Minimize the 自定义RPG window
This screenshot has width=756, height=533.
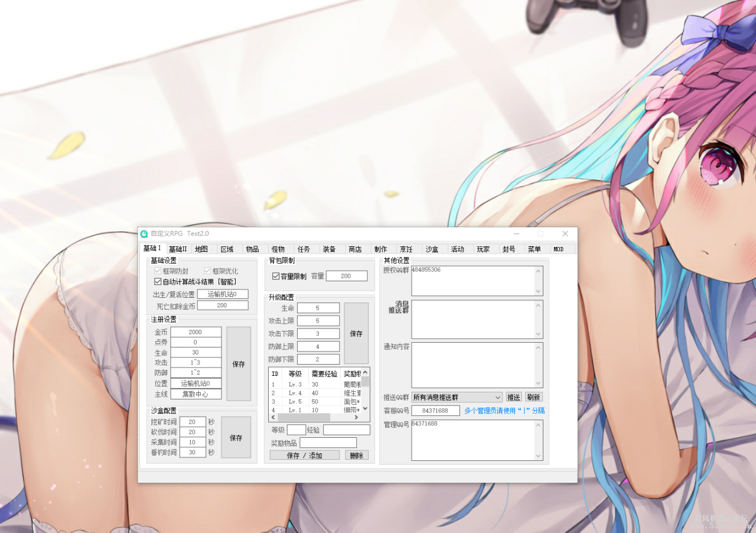coord(516,234)
